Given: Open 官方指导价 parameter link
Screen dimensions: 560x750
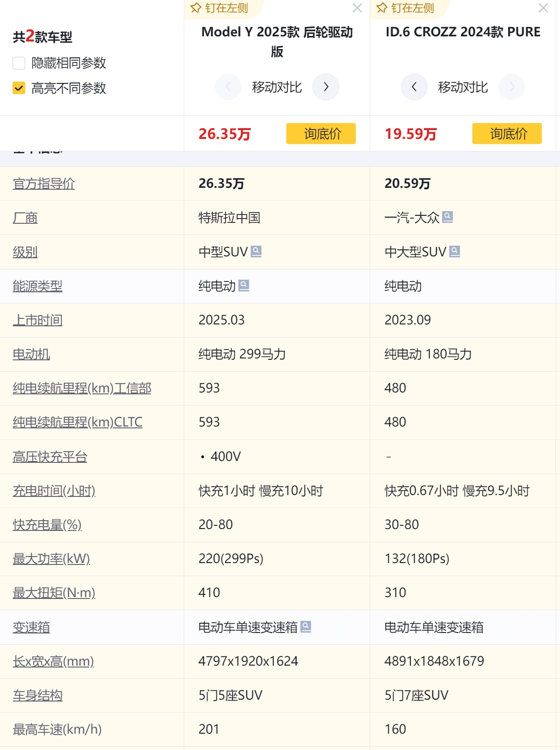Looking at the screenshot, I should pyautogui.click(x=44, y=184).
